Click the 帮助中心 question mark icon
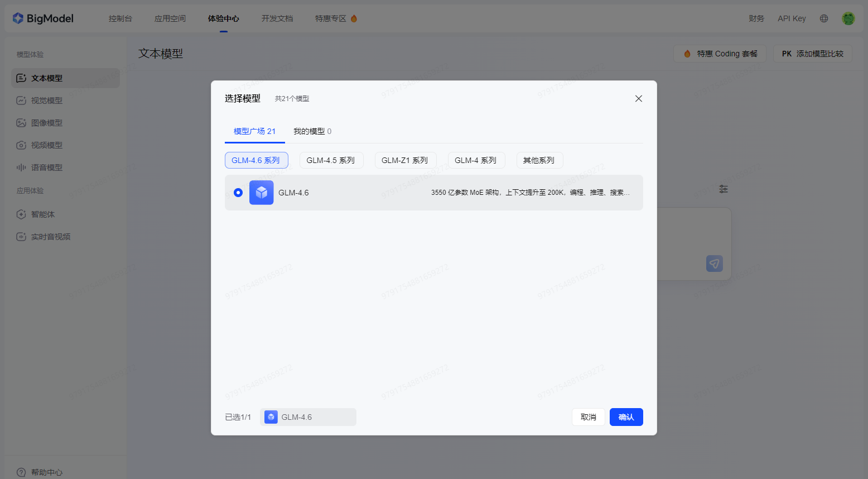 (x=21, y=472)
